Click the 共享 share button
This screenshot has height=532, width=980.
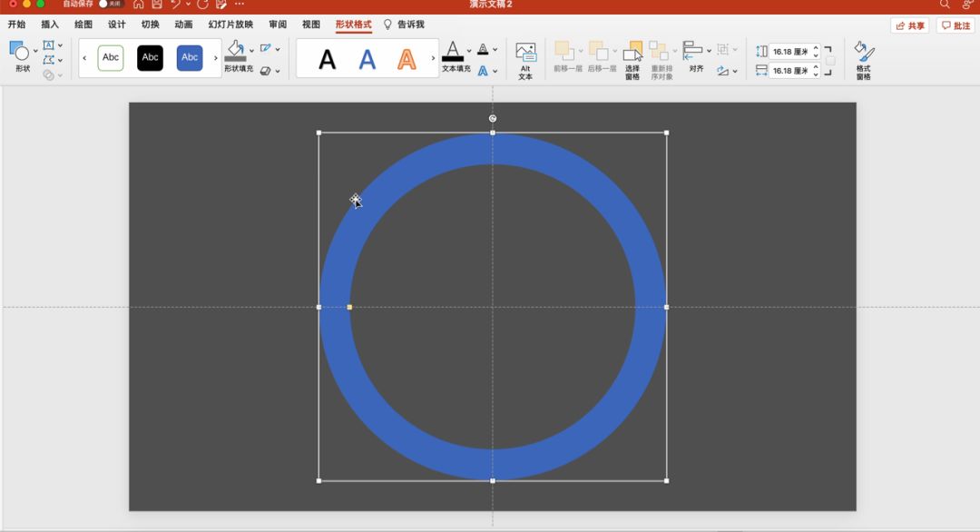point(910,25)
